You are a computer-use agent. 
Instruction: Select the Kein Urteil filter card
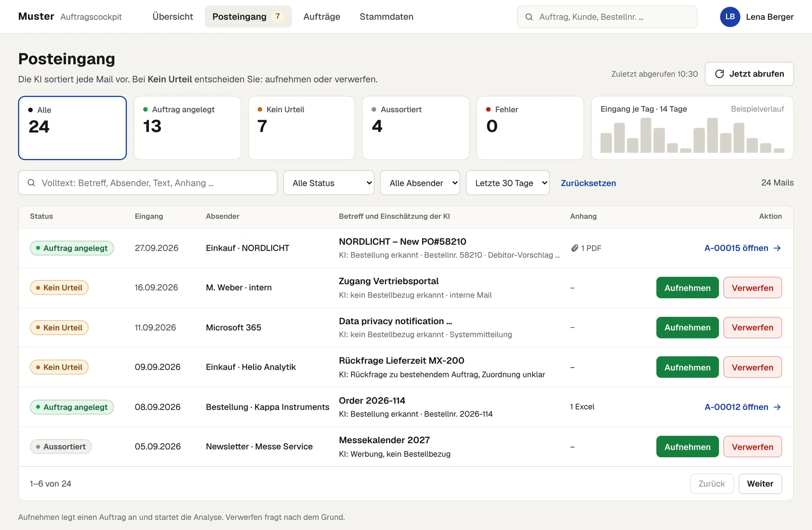click(x=302, y=128)
